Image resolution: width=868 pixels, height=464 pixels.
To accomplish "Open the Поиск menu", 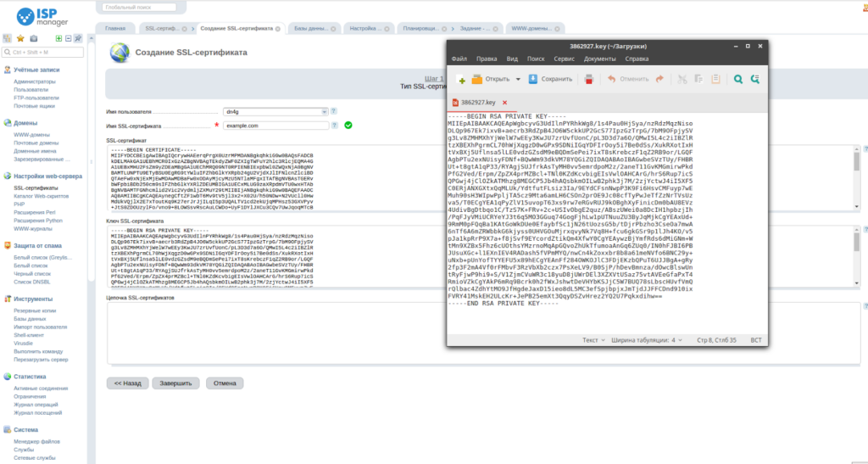I will click(x=536, y=59).
